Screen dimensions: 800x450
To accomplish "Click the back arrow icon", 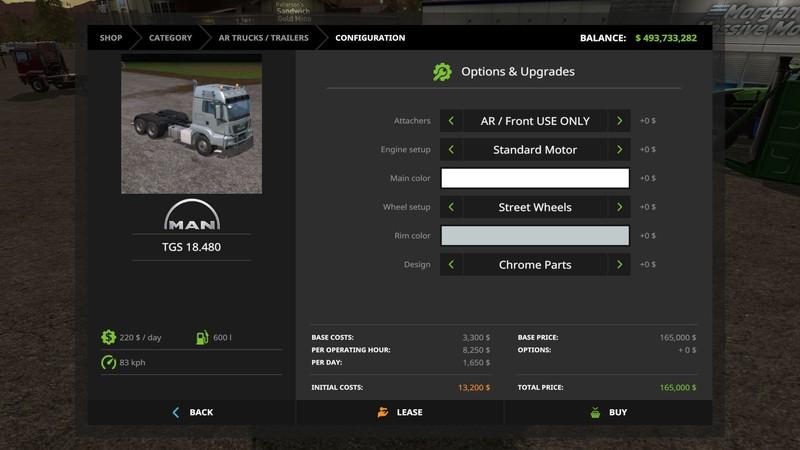I will click(x=176, y=412).
